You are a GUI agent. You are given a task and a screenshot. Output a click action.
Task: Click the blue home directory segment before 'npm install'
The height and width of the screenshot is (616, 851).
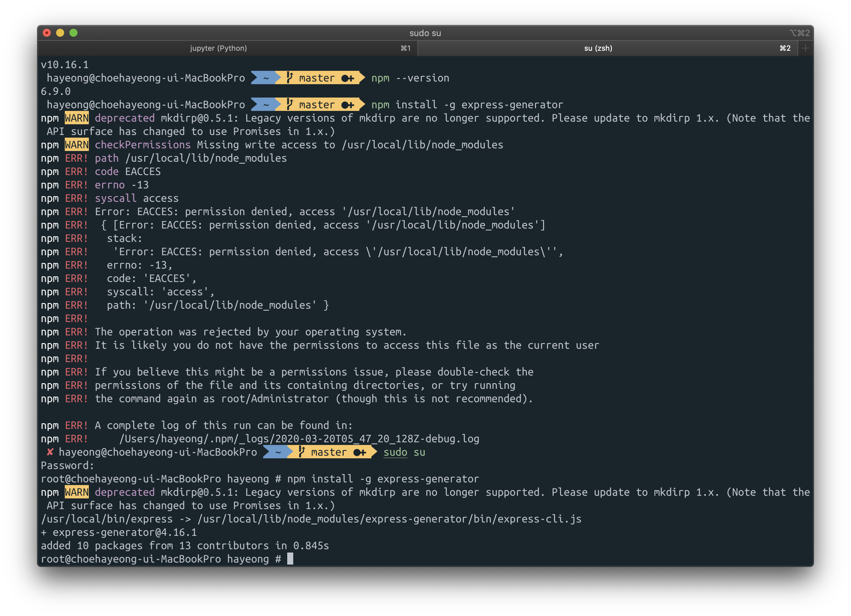click(266, 105)
